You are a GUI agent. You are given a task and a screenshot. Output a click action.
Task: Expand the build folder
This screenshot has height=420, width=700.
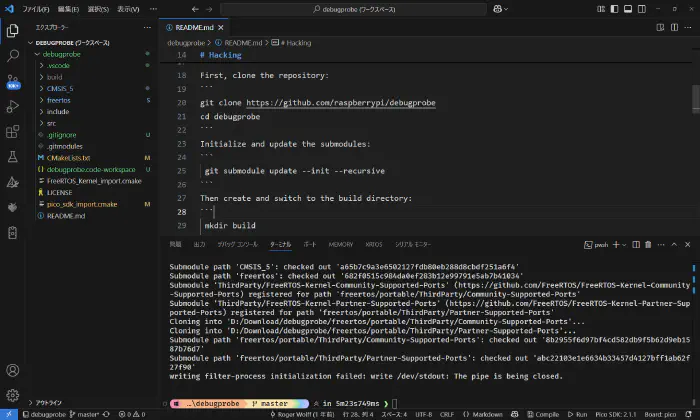42,77
